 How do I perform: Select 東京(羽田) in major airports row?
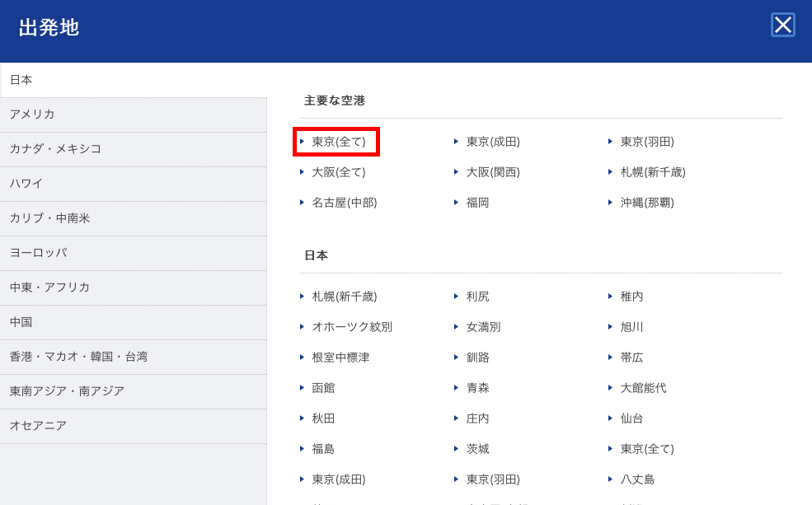[649, 141]
